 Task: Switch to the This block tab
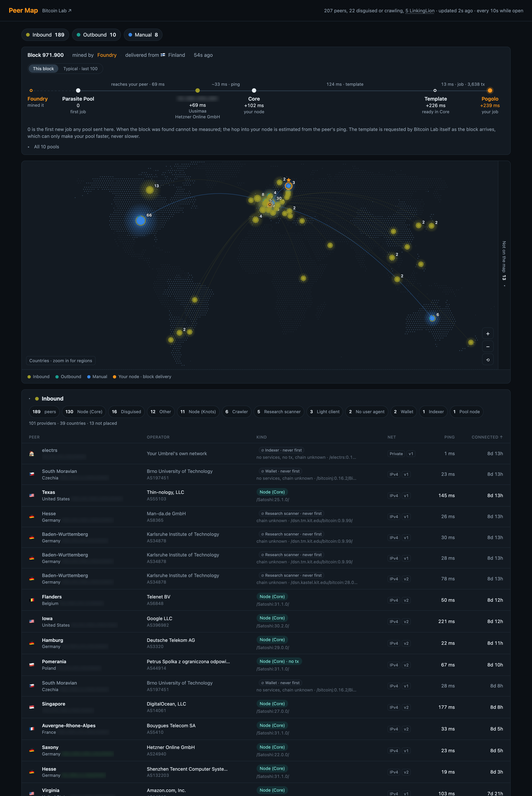coord(43,69)
